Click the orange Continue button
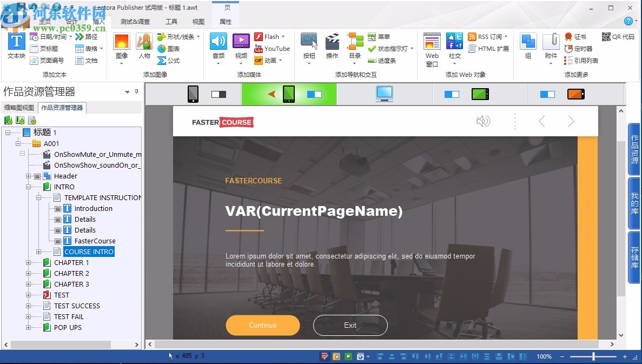Image resolution: width=642 pixels, height=364 pixels. [x=263, y=325]
